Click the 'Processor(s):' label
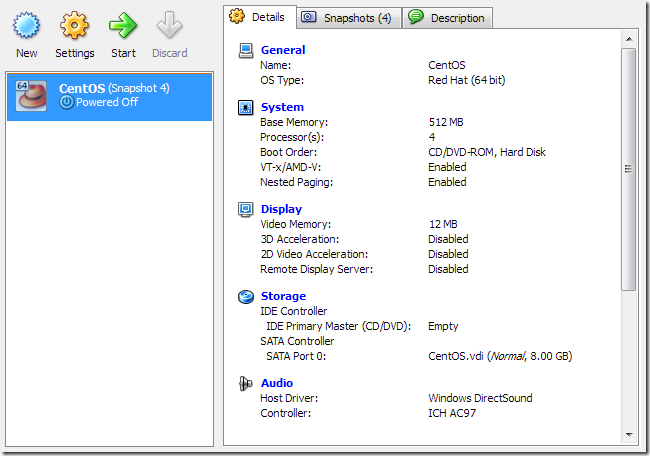The width and height of the screenshot is (650, 456). coord(292,137)
